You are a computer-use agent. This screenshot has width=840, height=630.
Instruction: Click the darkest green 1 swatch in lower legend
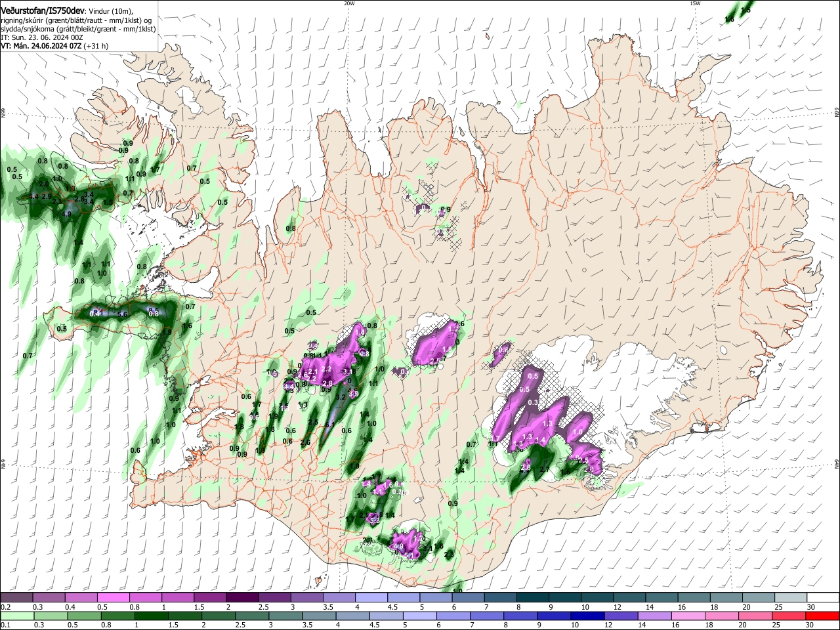point(151,616)
